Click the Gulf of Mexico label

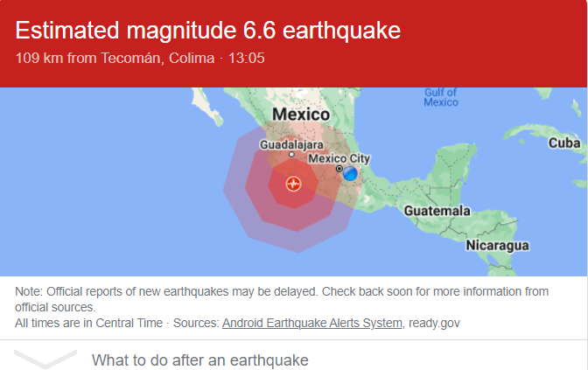click(x=441, y=97)
